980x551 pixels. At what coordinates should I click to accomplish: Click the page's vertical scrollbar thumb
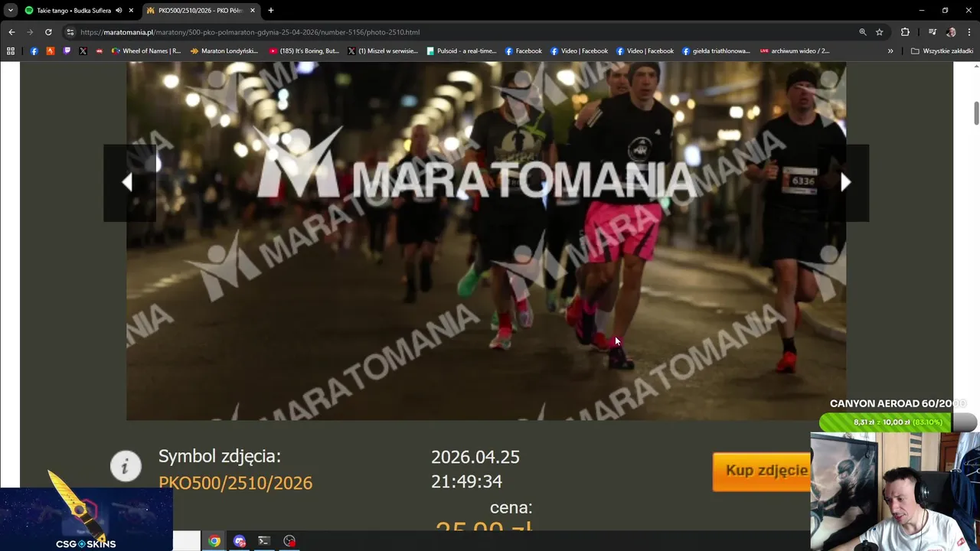click(x=976, y=112)
